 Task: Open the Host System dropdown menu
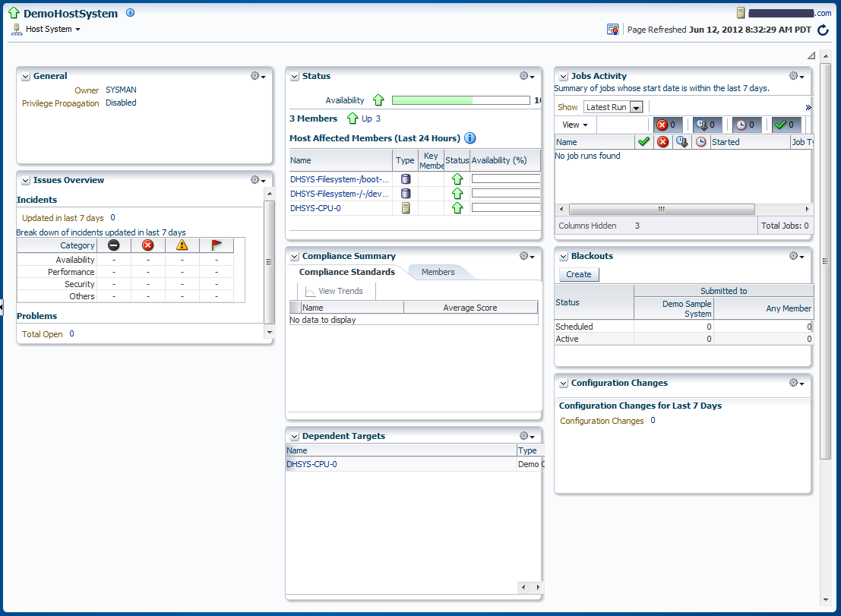(x=53, y=29)
